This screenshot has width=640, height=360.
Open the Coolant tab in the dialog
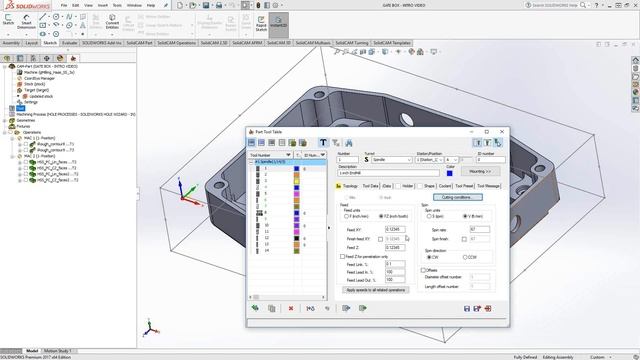coord(445,186)
